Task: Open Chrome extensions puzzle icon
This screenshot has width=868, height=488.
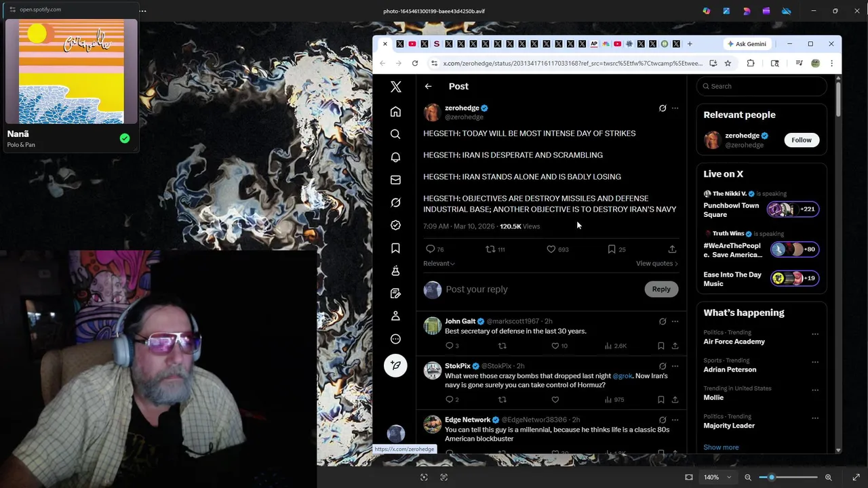Action: click(x=751, y=63)
